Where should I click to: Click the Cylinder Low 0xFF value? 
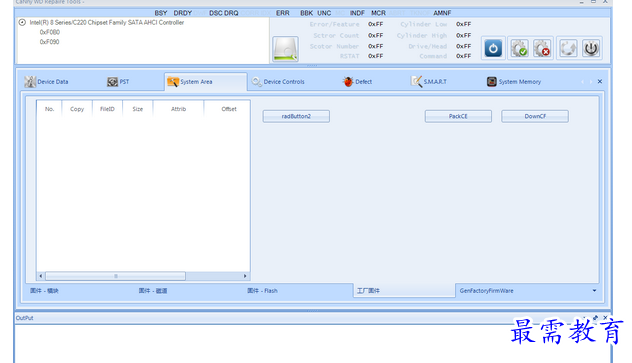click(x=464, y=25)
